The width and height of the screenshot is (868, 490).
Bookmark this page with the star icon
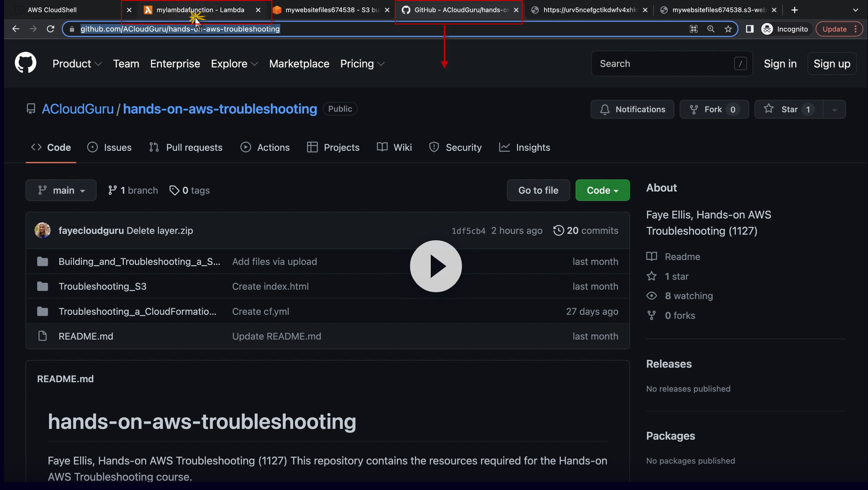pyautogui.click(x=728, y=29)
